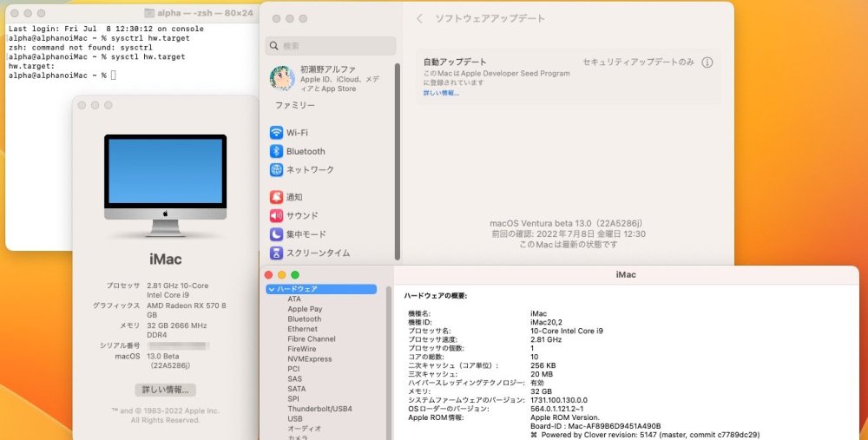Select USB in hardware list

coord(295,418)
